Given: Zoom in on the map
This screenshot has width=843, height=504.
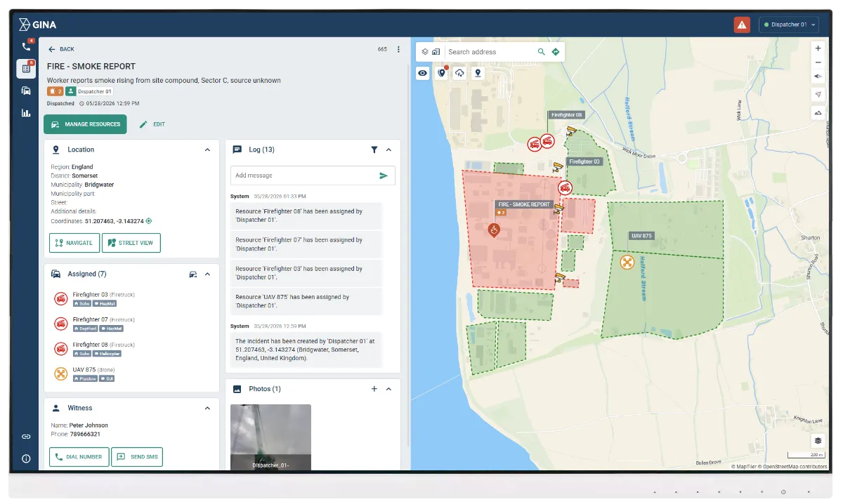Looking at the screenshot, I should coord(818,48).
